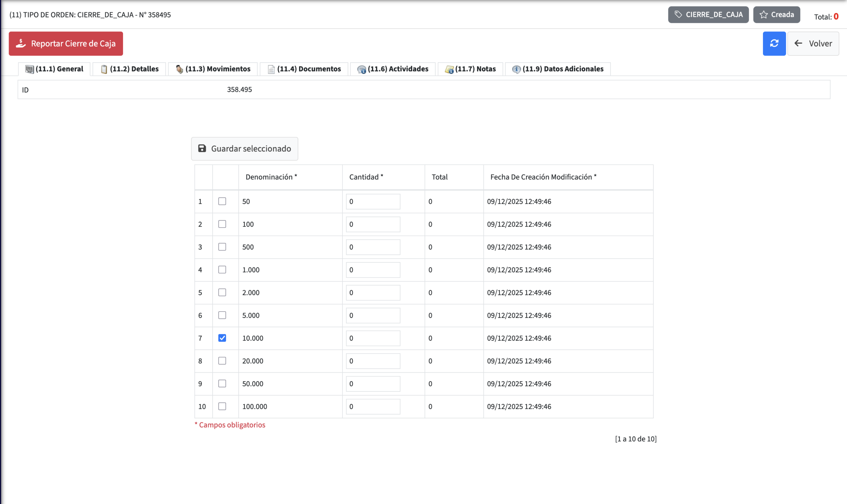The height and width of the screenshot is (504, 847).
Task: Select the 100.000 denomination row checkbox
Action: [x=222, y=406]
